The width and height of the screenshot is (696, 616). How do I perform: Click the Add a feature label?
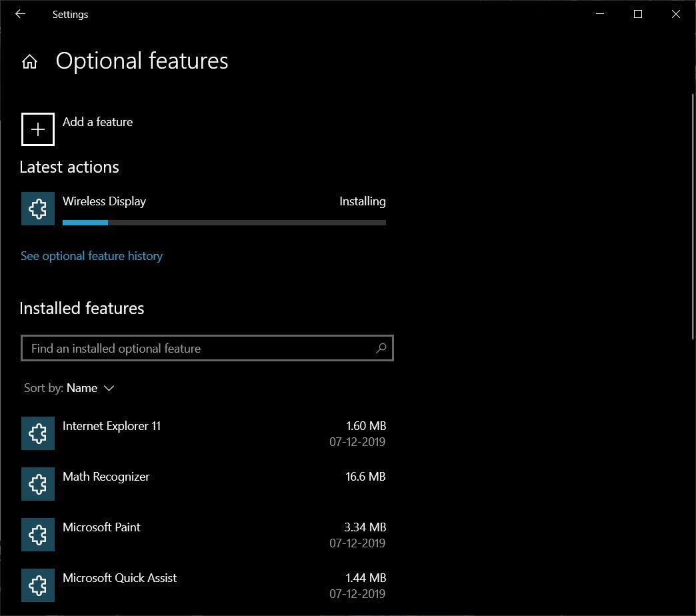coord(97,121)
